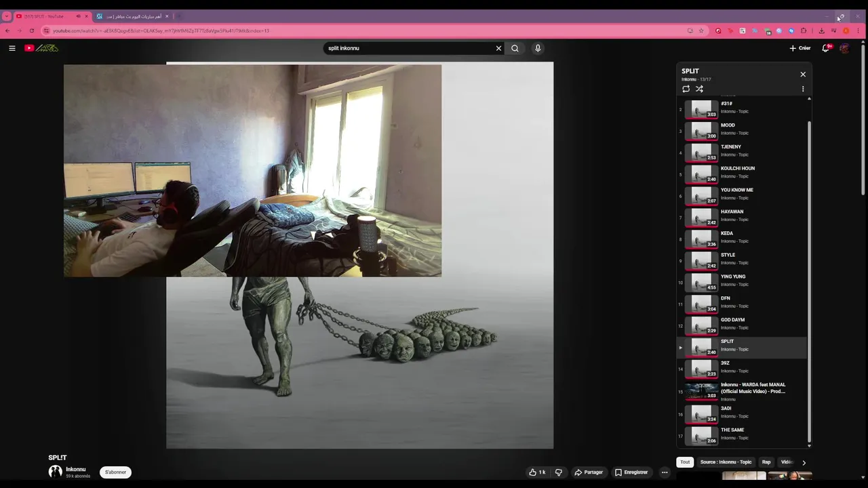Play #31# from the playlist
Viewport: 868px width, 488px height.
[x=742, y=109]
